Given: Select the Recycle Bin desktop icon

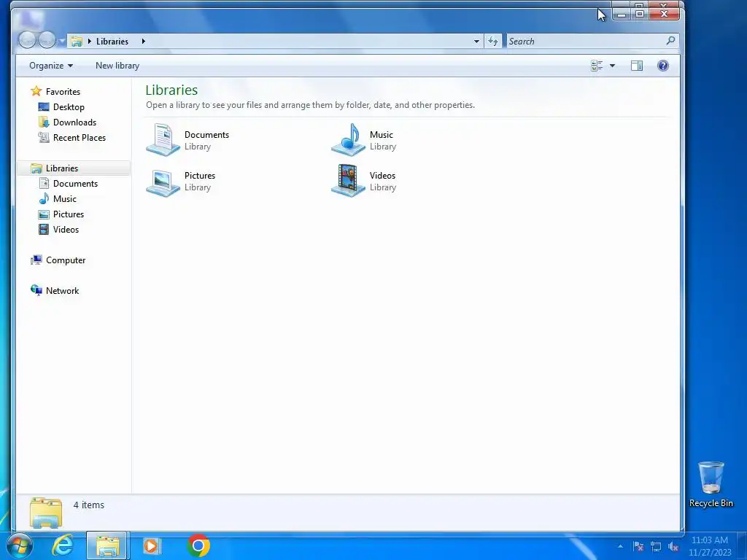Looking at the screenshot, I should click(711, 484).
